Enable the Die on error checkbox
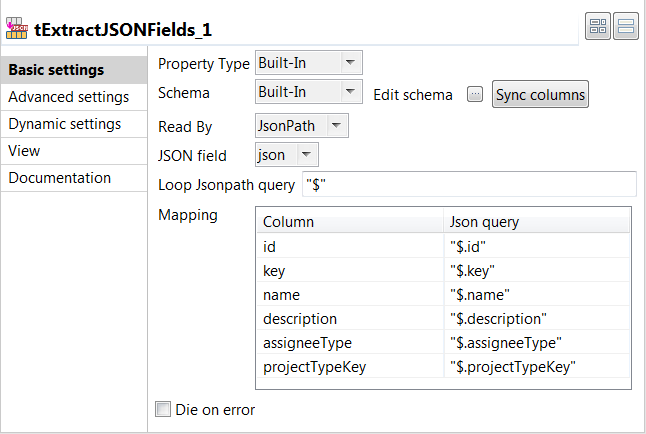 coord(163,408)
